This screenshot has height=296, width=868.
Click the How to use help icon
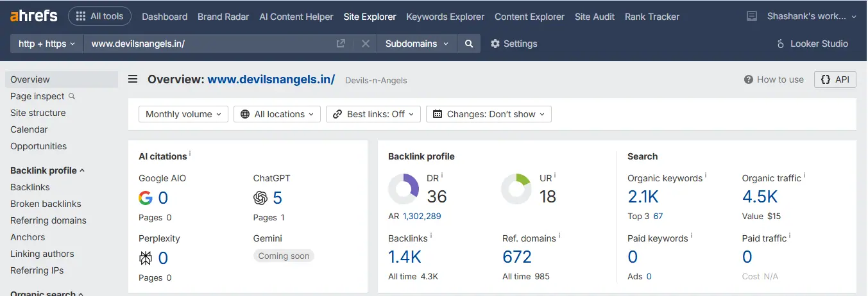click(x=748, y=79)
